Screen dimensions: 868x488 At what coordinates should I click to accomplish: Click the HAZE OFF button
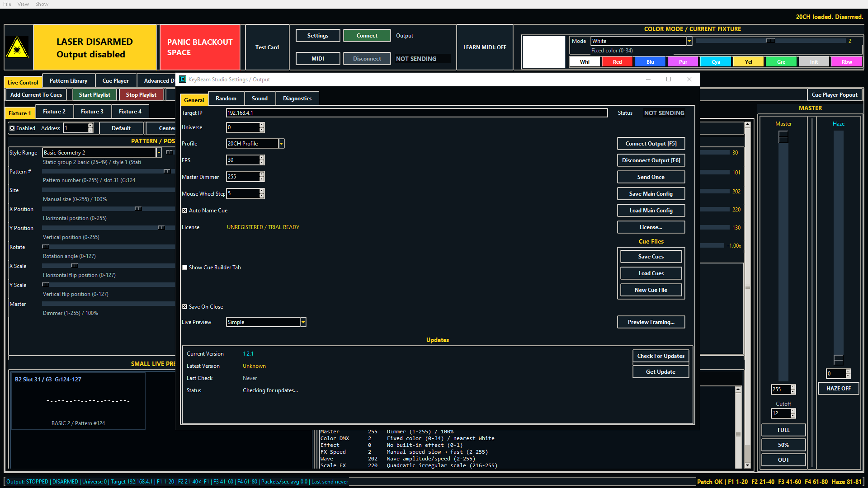coord(839,389)
